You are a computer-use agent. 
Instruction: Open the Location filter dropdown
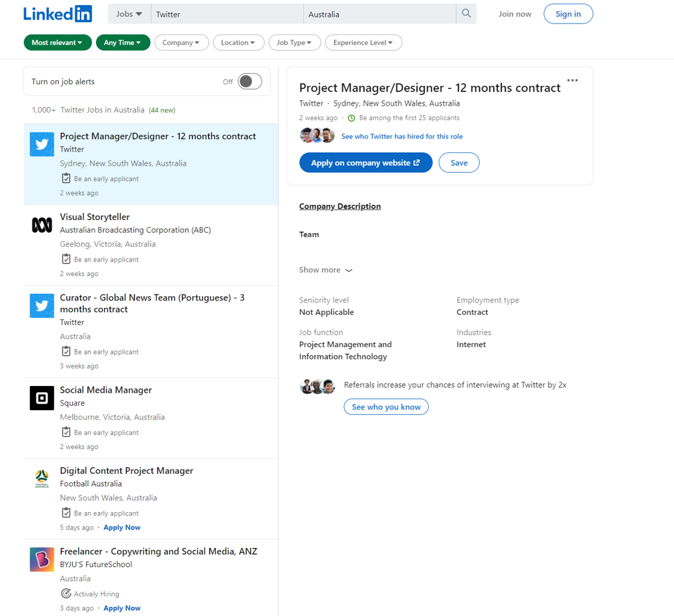(x=238, y=43)
